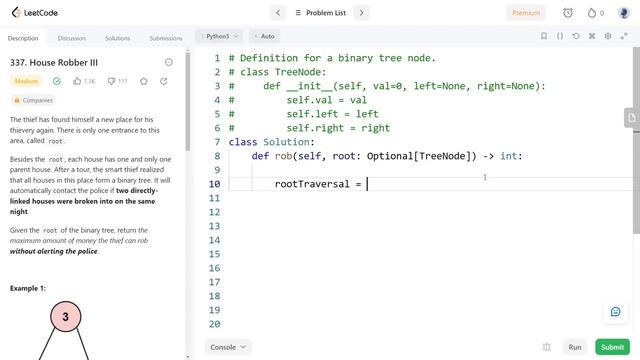This screenshot has width=640, height=360.
Task: Click the bookmark icon in the editor toolbar
Action: pos(544,36)
